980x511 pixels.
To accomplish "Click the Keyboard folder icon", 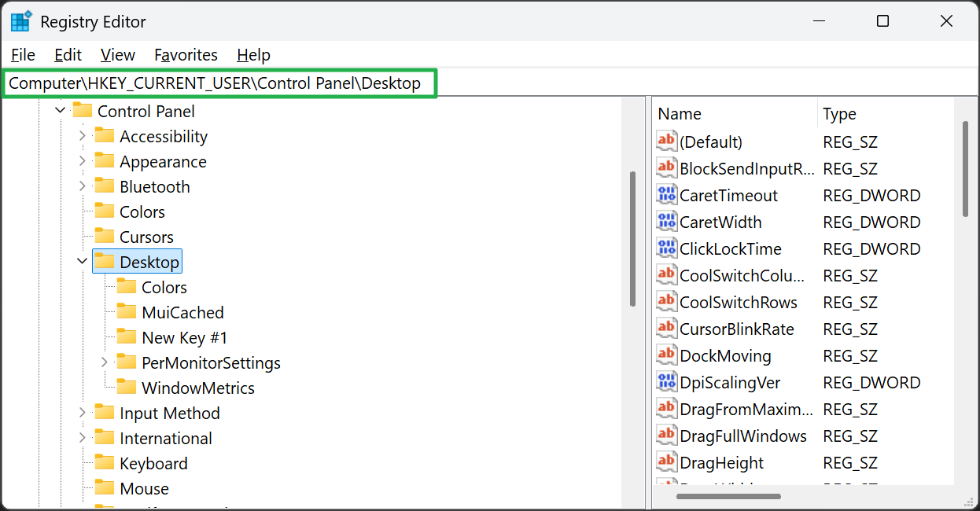I will [105, 463].
